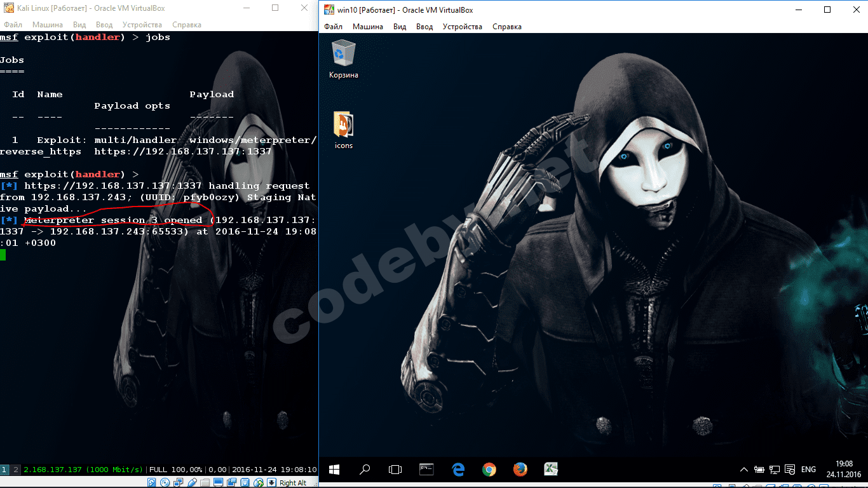Open Справка menu in Kali Linux window

pyautogui.click(x=186, y=25)
